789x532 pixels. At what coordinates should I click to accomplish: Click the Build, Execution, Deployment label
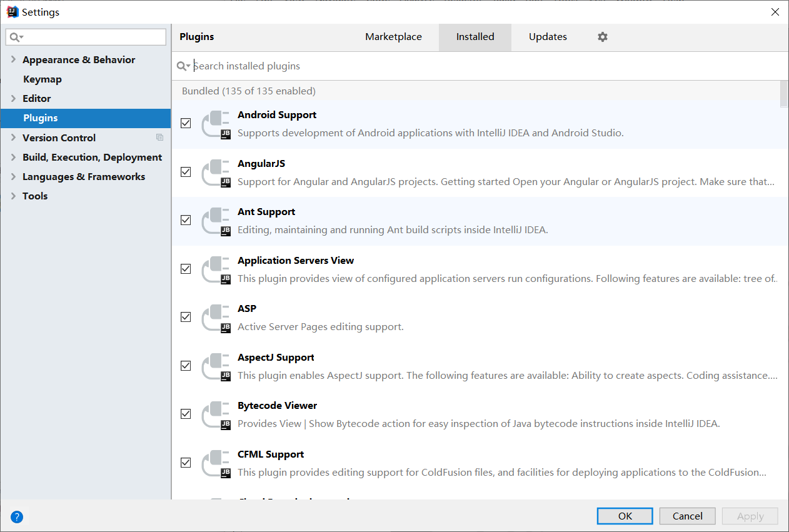(x=93, y=157)
